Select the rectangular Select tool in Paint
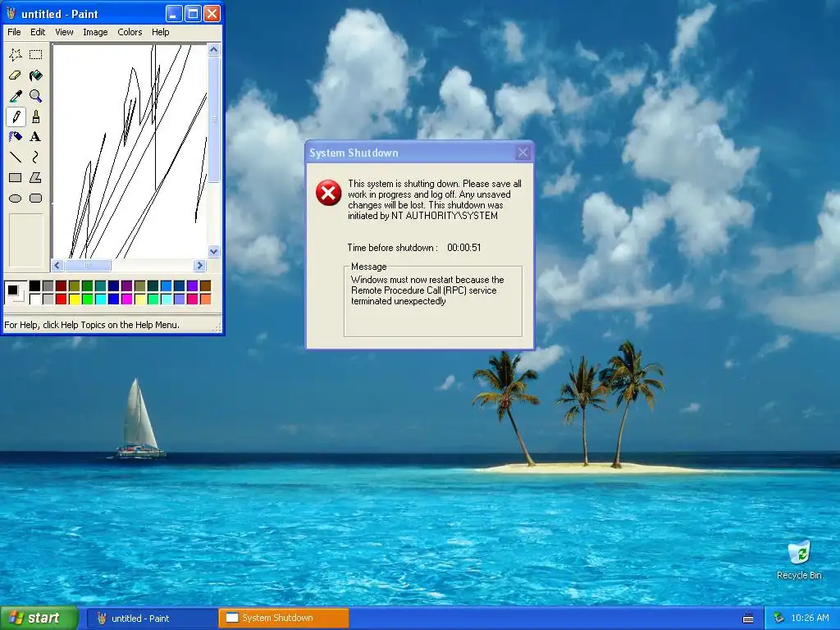 coord(35,55)
